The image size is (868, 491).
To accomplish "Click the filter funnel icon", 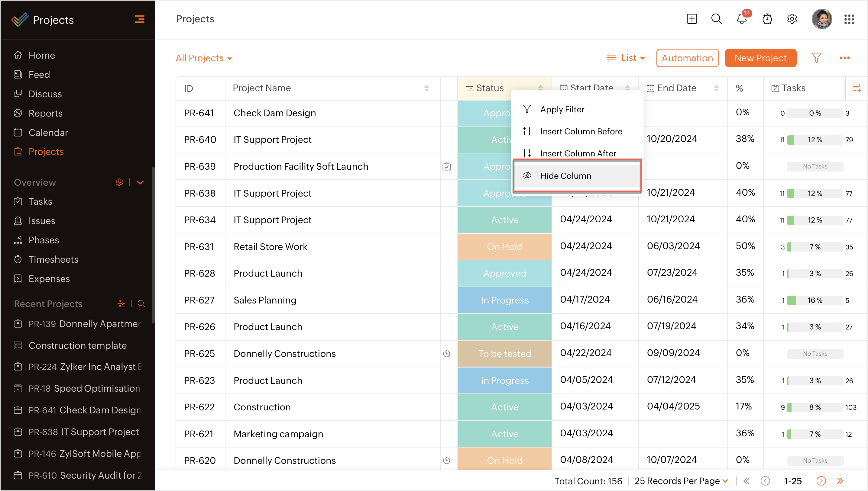I will (816, 58).
